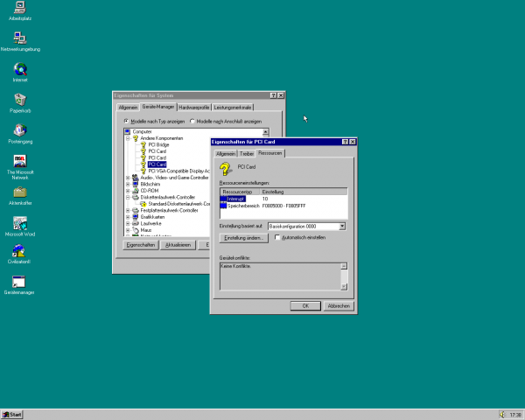Click the Maus mouse icon
This screenshot has width=525, height=420.
(136, 230)
